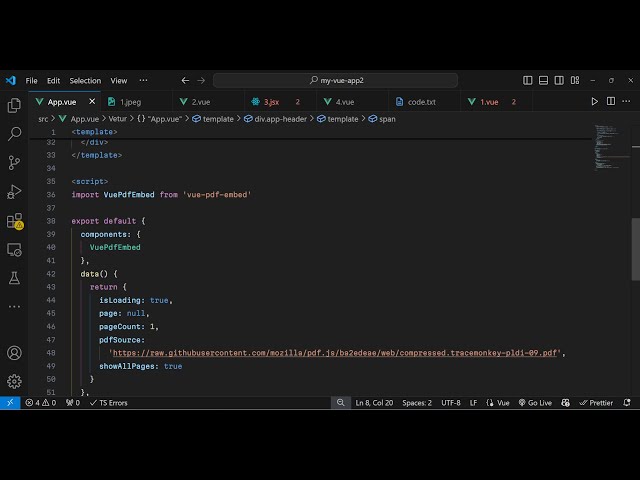Open the pdfSource GitHub URL string
Screen dimensions: 640x480
coord(337,353)
